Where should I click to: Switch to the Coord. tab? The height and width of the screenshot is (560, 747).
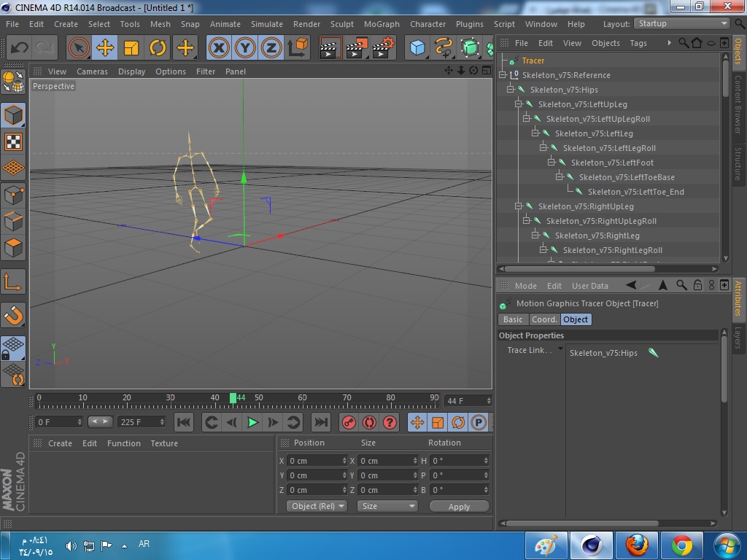click(x=544, y=319)
